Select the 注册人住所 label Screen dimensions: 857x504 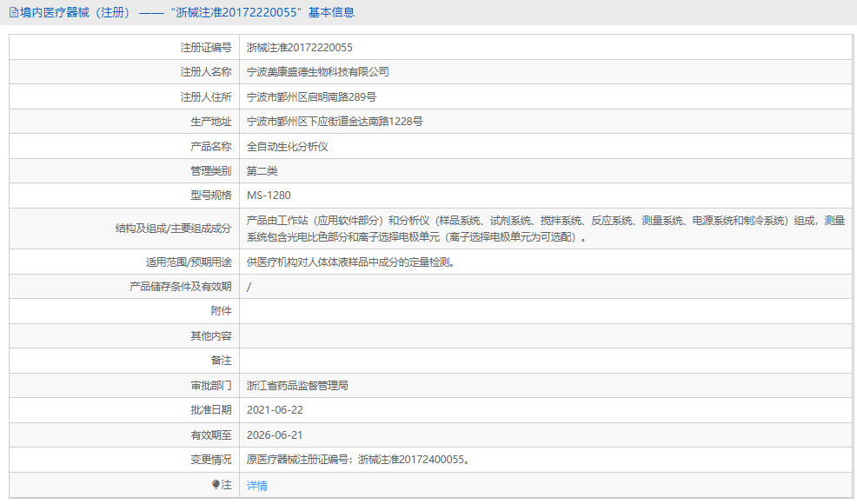coord(206,96)
